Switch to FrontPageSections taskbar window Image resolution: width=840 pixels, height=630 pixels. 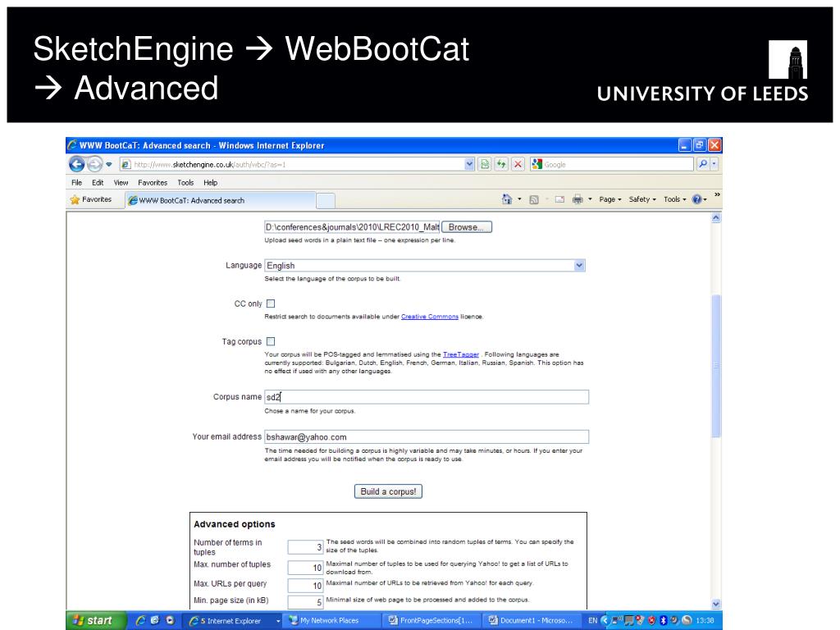point(431,621)
